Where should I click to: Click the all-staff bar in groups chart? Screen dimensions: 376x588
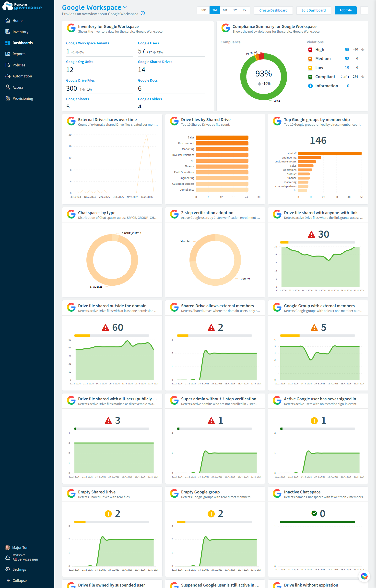[330, 153]
